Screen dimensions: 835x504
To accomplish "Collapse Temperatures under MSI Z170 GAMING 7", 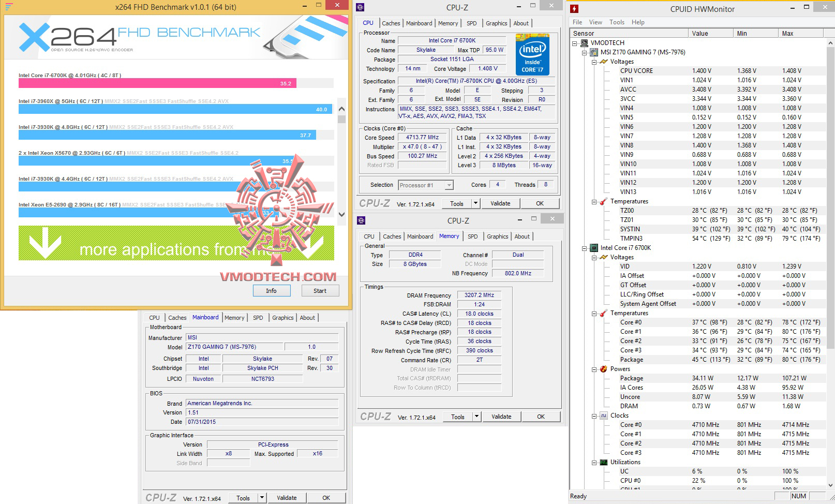I will click(x=594, y=201).
